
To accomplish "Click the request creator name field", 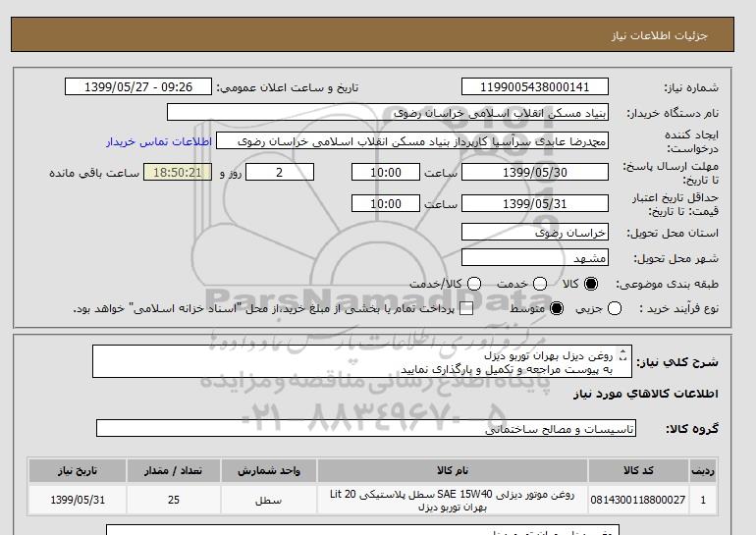I will [412, 141].
